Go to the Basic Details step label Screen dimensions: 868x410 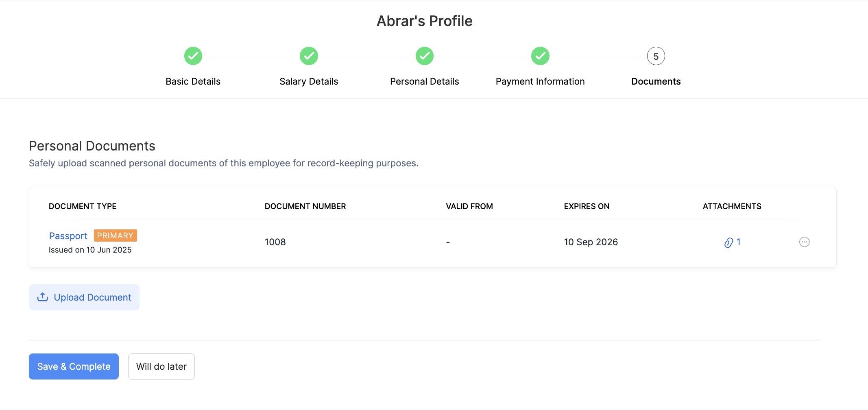(x=193, y=81)
